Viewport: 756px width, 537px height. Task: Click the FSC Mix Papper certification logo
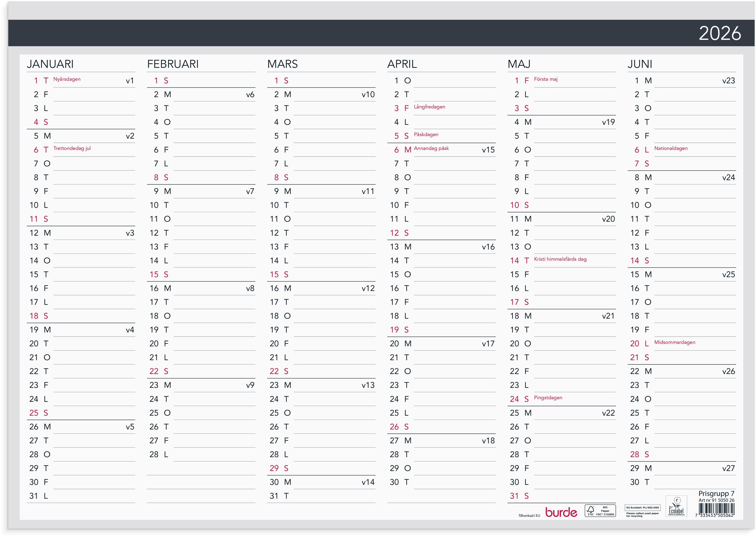click(600, 510)
